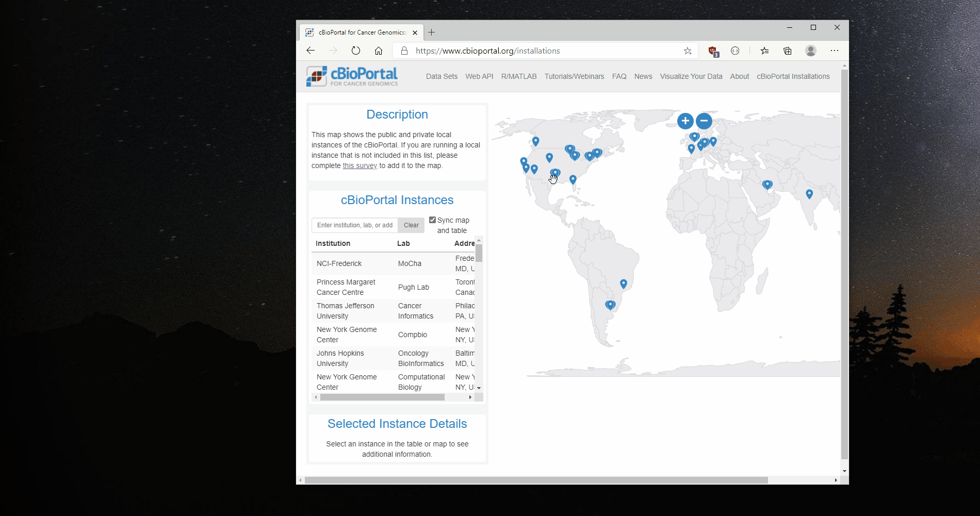Select the Princess Margaret Cancer Centre row
The image size is (980, 516).
(393, 287)
